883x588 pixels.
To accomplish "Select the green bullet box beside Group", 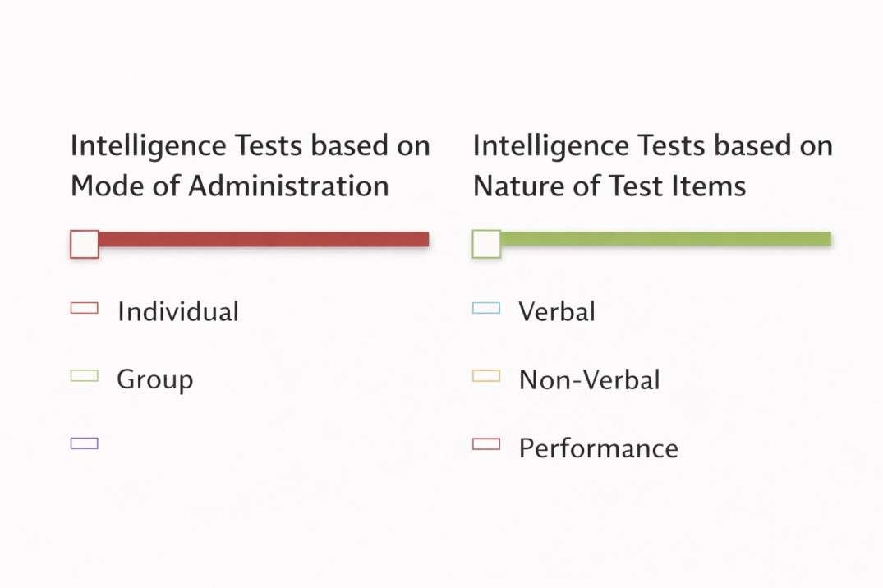I will (x=85, y=376).
